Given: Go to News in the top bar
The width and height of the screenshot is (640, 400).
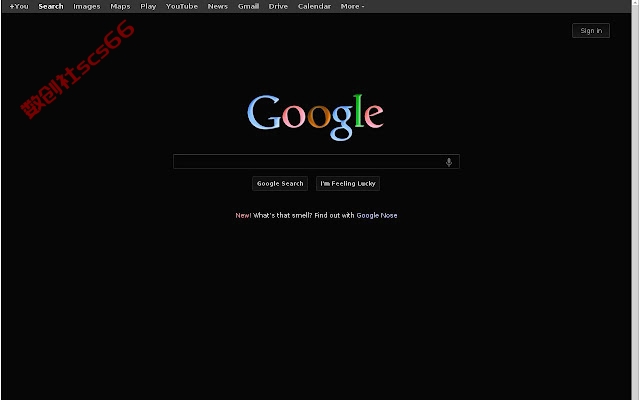Looking at the screenshot, I should pos(218,7).
